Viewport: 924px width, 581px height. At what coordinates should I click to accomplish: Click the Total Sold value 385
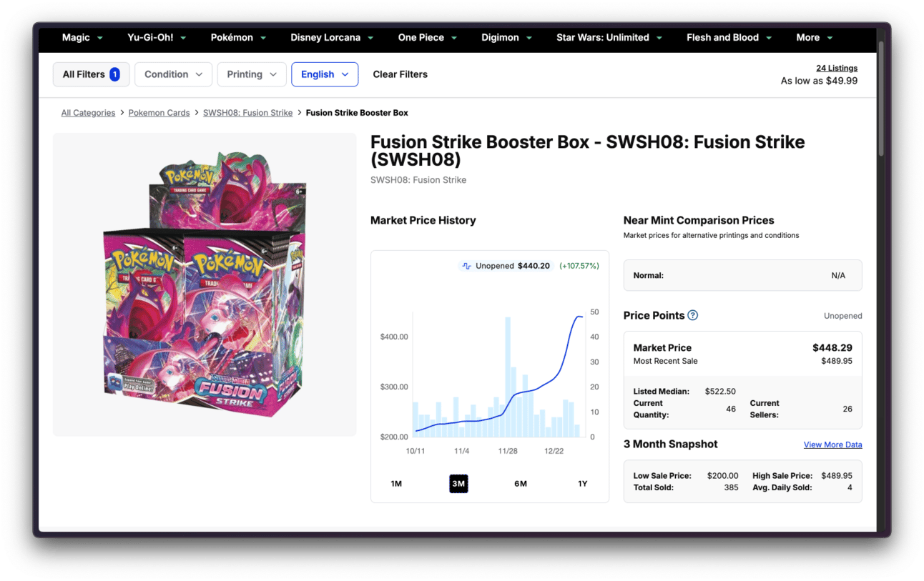point(731,487)
